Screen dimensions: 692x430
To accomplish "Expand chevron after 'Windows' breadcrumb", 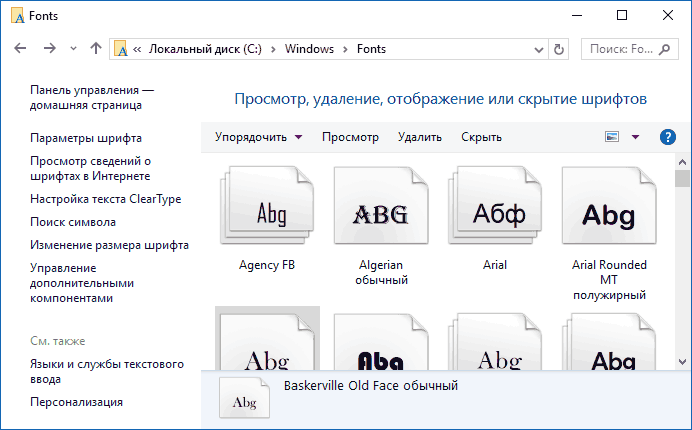I will coord(346,49).
